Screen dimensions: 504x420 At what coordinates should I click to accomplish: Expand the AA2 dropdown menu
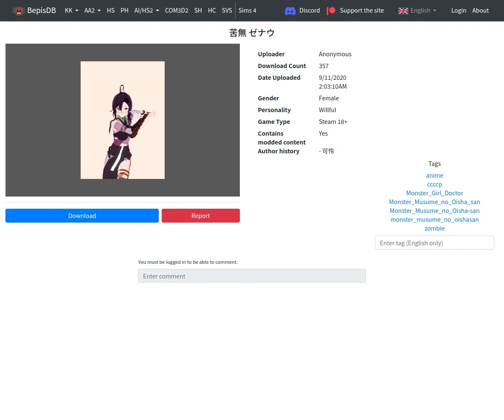[92, 10]
